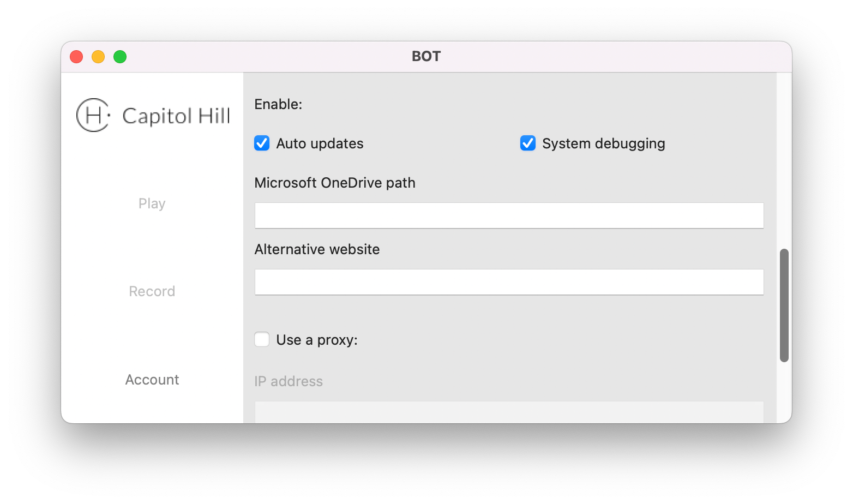Image resolution: width=853 pixels, height=504 pixels.
Task: Close the BOT window with red button
Action: [x=76, y=57]
